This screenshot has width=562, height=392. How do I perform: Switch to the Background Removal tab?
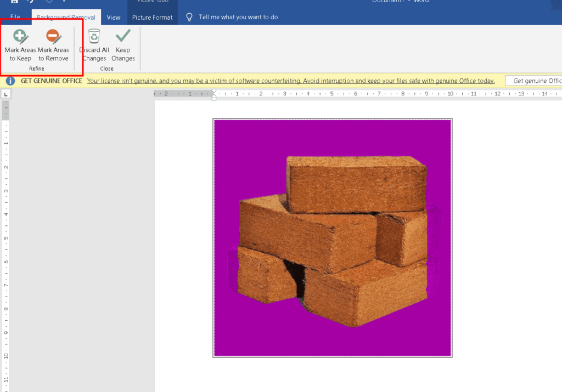click(x=66, y=17)
